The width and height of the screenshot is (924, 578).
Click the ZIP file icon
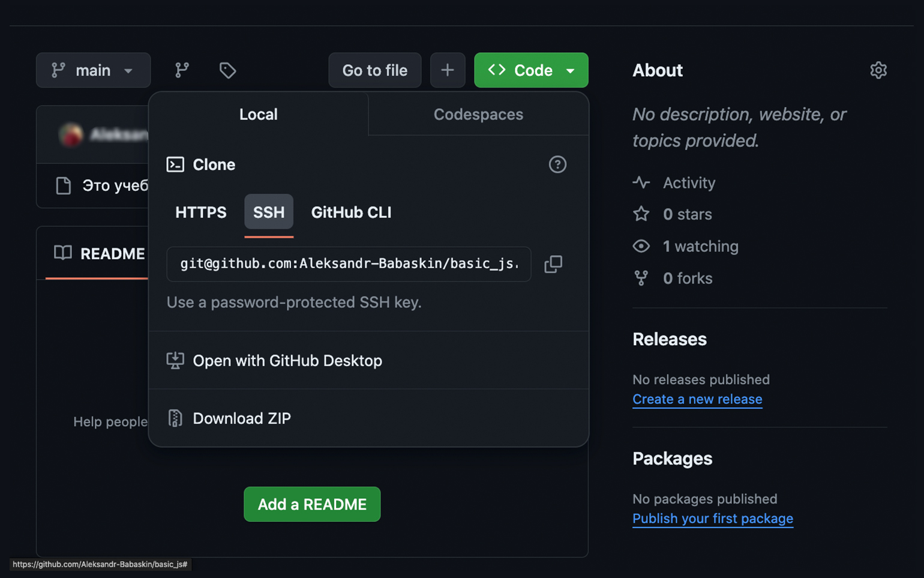[x=175, y=418]
